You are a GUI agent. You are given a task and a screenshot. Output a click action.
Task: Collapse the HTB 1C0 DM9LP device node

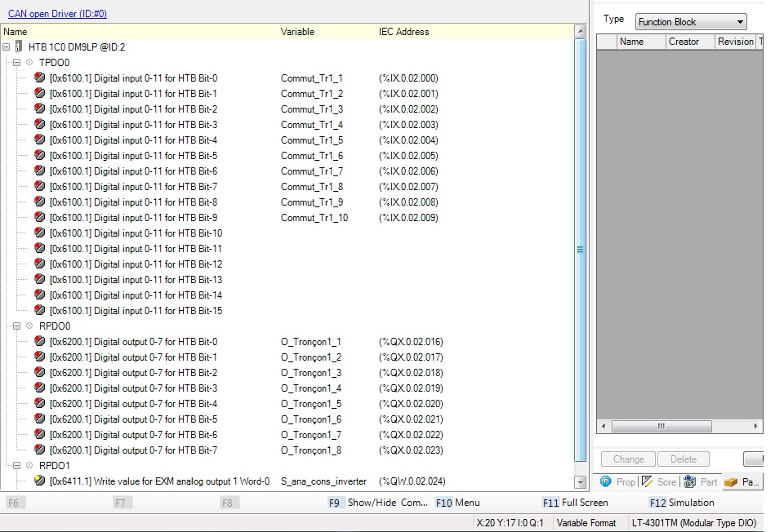tap(7, 47)
